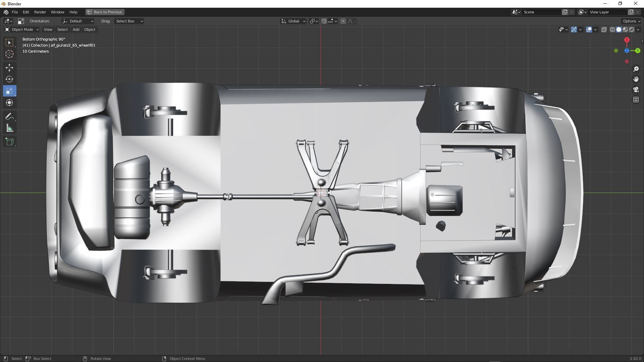Open the Render menu

(x=40, y=12)
